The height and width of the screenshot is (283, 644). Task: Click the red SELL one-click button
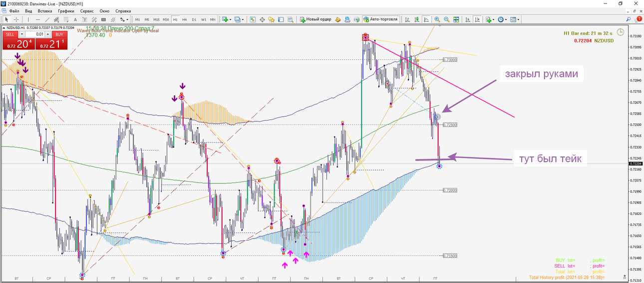(11, 34)
